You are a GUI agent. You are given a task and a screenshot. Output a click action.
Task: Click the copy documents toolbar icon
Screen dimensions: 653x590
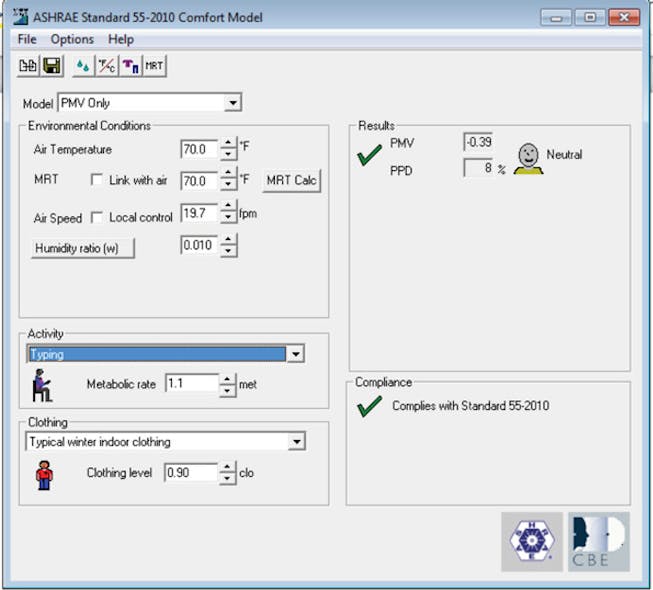click(x=29, y=66)
